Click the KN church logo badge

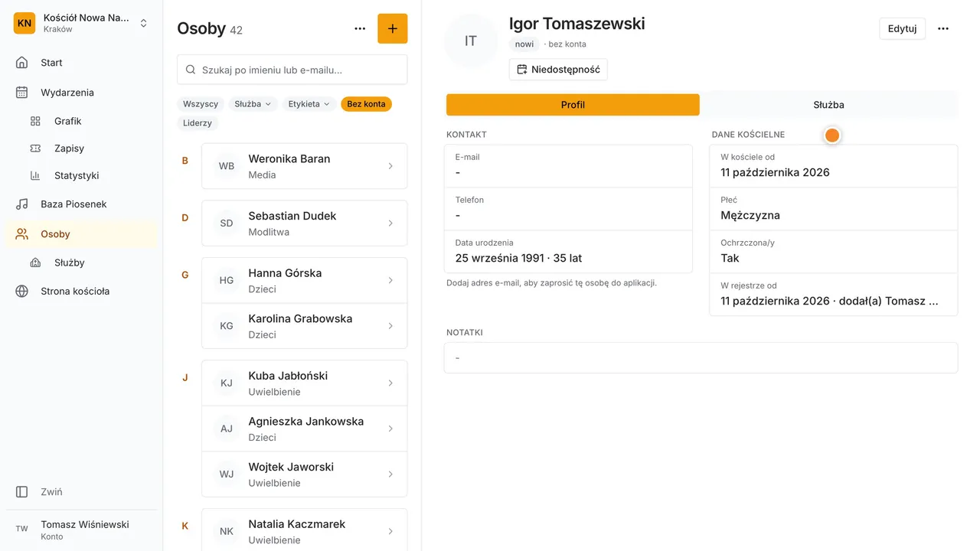pos(24,23)
